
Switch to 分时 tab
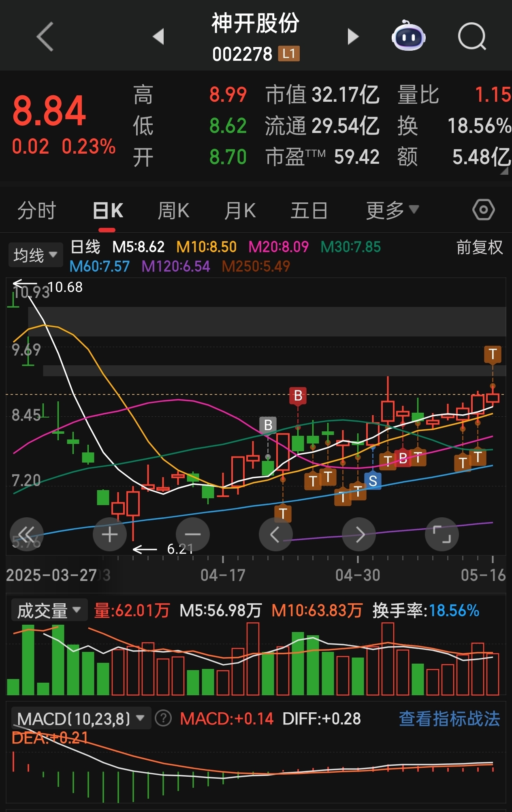pyautogui.click(x=36, y=211)
